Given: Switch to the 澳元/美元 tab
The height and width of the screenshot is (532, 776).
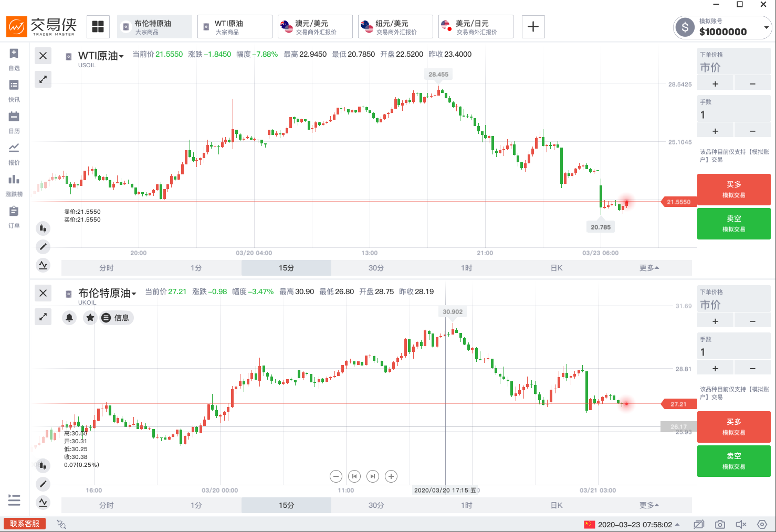Looking at the screenshot, I should 315,27.
